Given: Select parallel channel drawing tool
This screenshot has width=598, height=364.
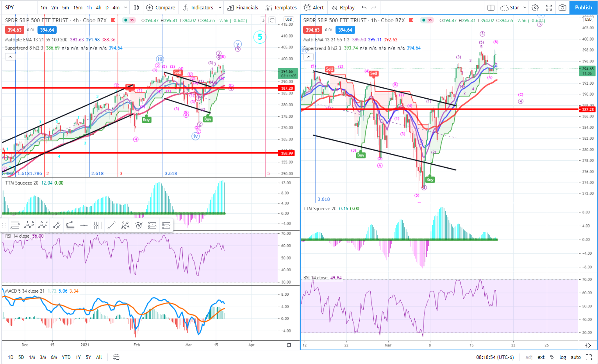Looking at the screenshot, I should (57, 225).
